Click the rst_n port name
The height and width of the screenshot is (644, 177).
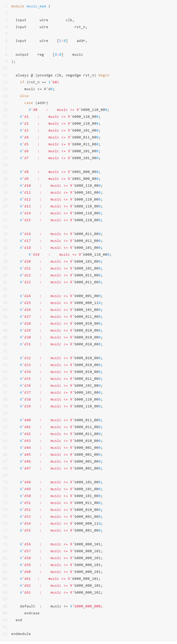click(80, 27)
